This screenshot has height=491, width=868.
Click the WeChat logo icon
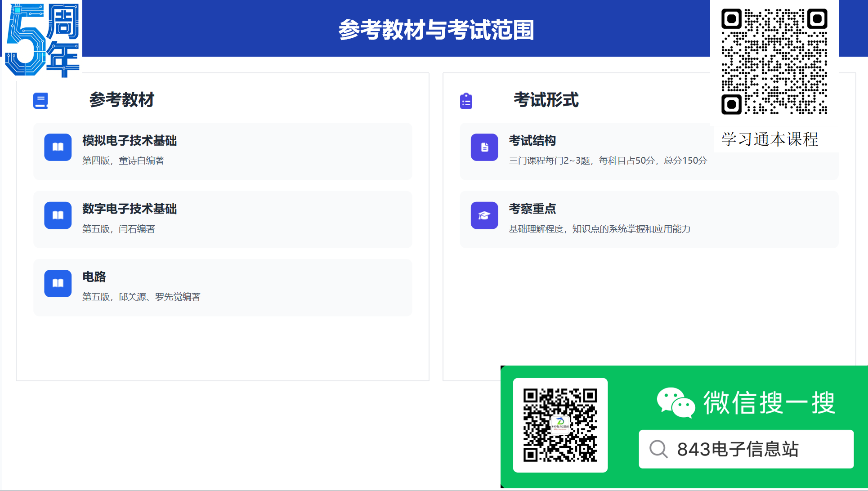coord(676,402)
